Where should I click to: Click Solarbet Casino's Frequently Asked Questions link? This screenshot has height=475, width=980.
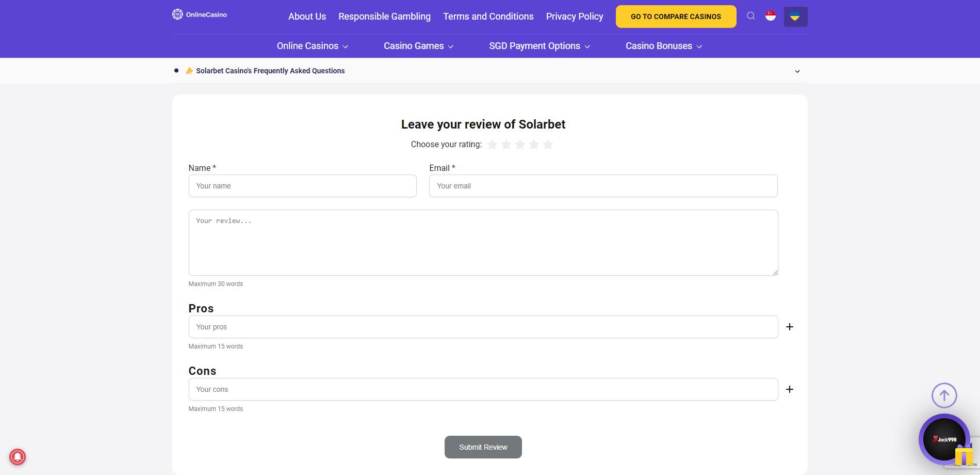270,71
